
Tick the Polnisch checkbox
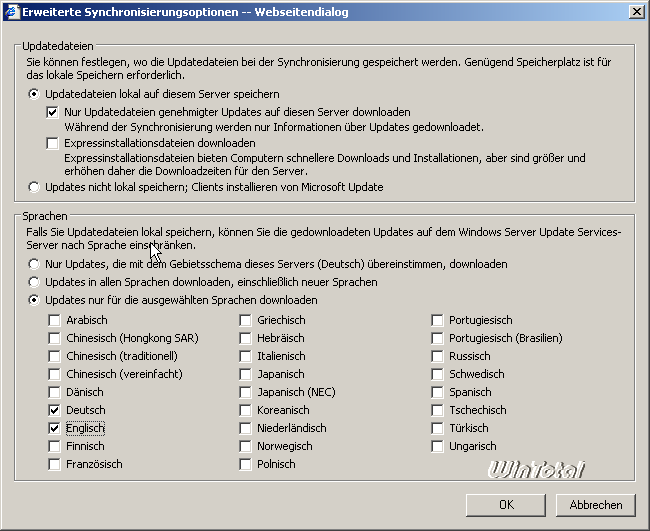point(245,464)
